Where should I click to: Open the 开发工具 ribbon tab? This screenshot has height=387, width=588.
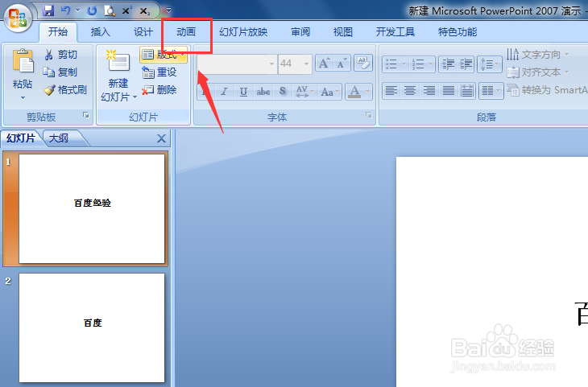point(395,32)
